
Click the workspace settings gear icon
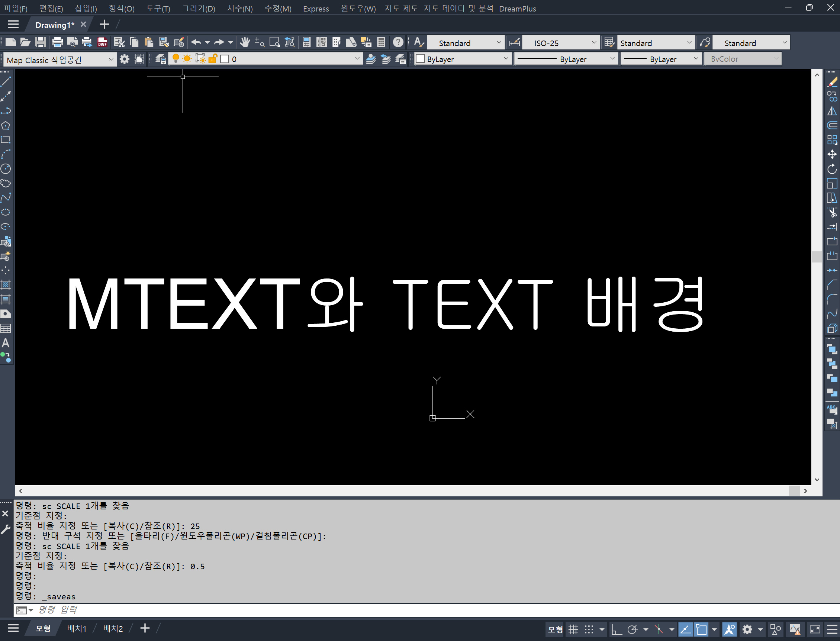coord(124,59)
